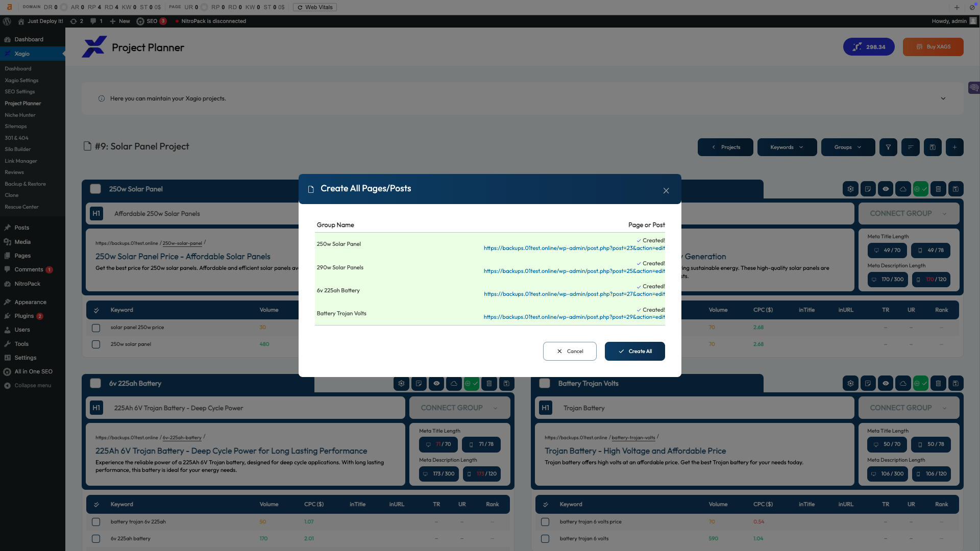This screenshot has width=980, height=551.
Task: Toggle the 6v 225ah Battery group checkbox
Action: 95,383
